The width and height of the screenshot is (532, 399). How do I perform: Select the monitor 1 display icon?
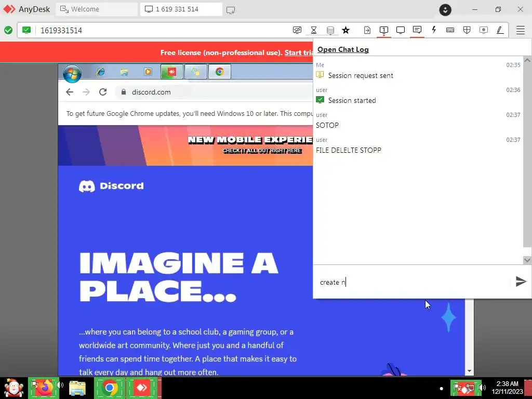[x=384, y=30]
